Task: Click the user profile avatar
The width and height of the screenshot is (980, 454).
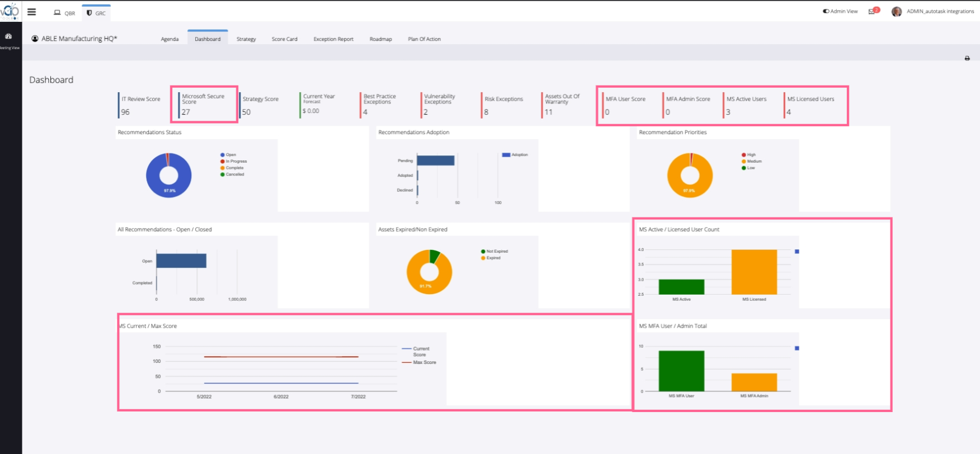Action: click(x=897, y=12)
